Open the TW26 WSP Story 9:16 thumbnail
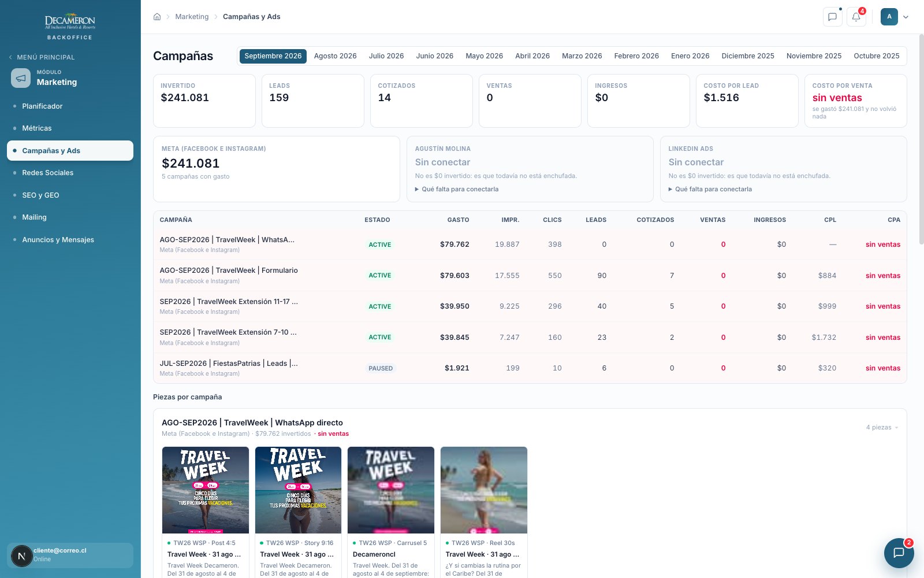This screenshot has width=924, height=578. (x=298, y=490)
